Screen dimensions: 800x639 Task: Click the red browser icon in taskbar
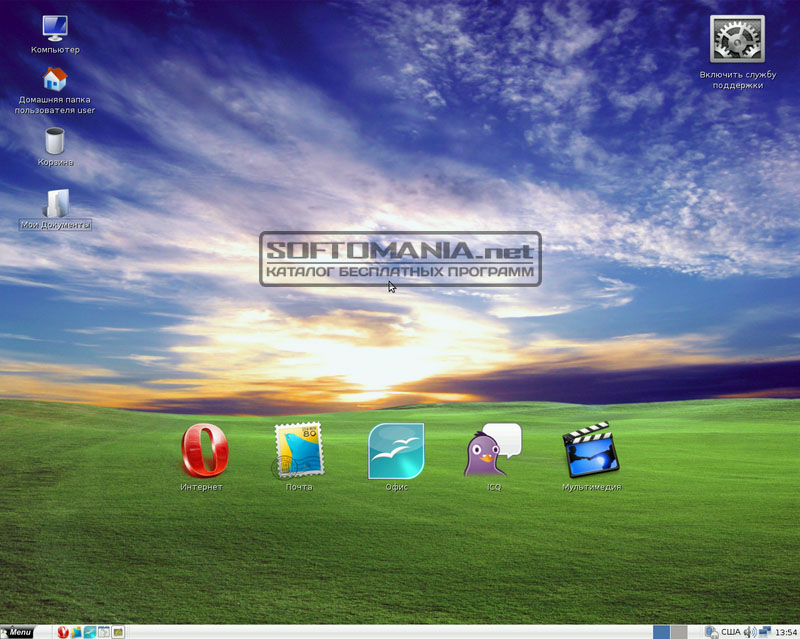point(63,632)
